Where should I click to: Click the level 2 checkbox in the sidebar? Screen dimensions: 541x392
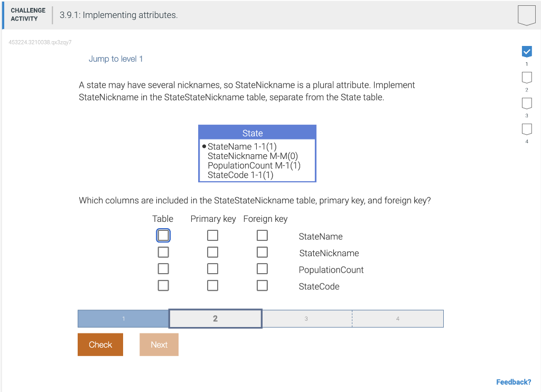527,77
